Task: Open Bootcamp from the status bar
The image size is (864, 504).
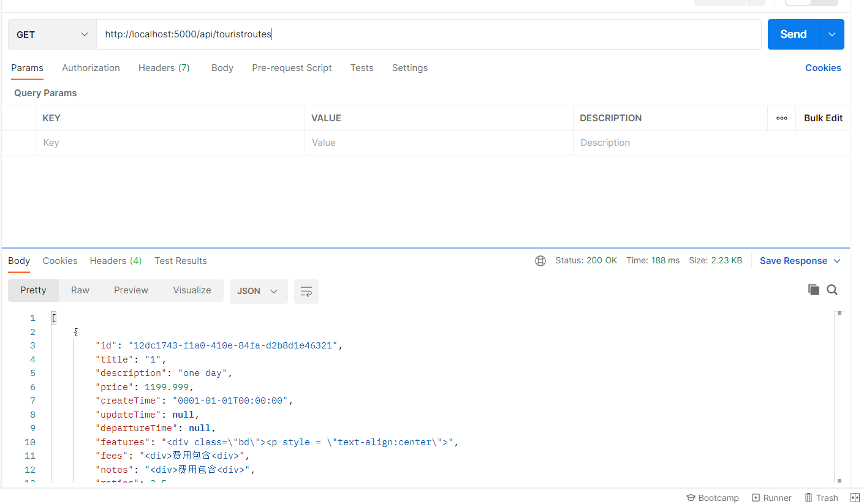Action: click(713, 498)
